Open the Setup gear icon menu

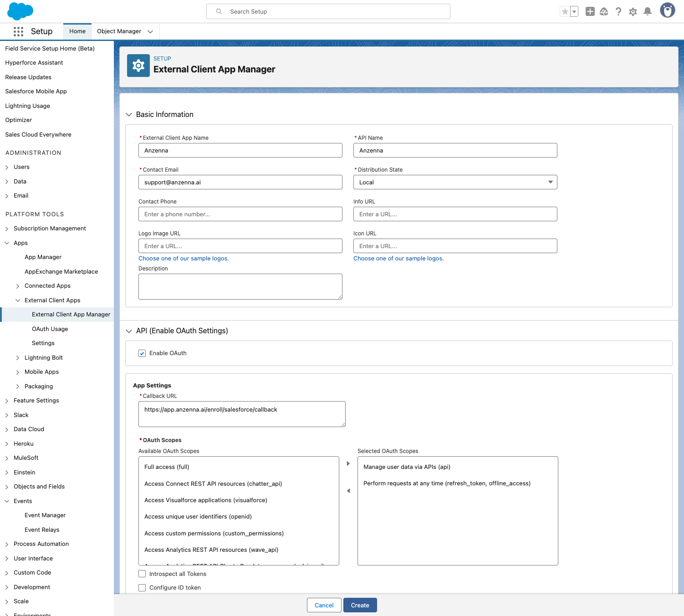point(633,12)
